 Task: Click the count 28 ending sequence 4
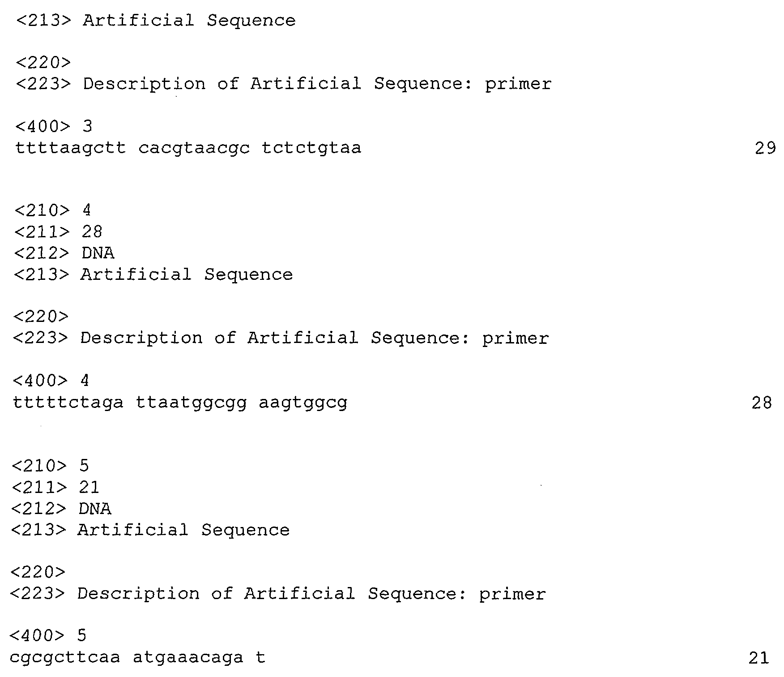point(762,403)
